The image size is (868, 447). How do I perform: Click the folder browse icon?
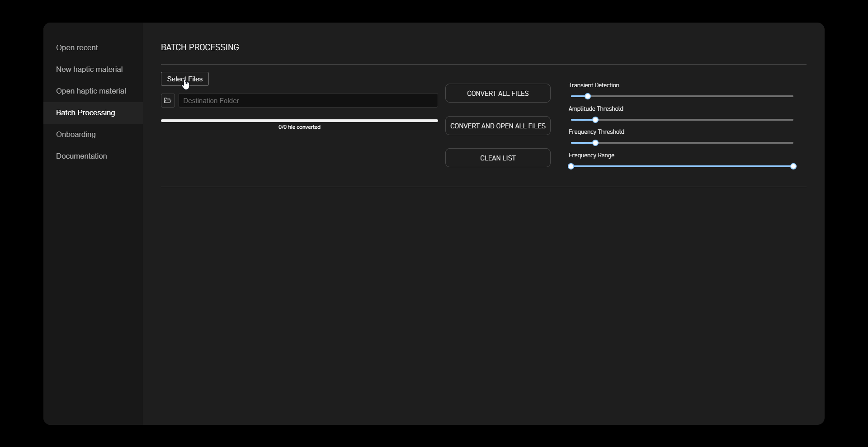coord(168,100)
